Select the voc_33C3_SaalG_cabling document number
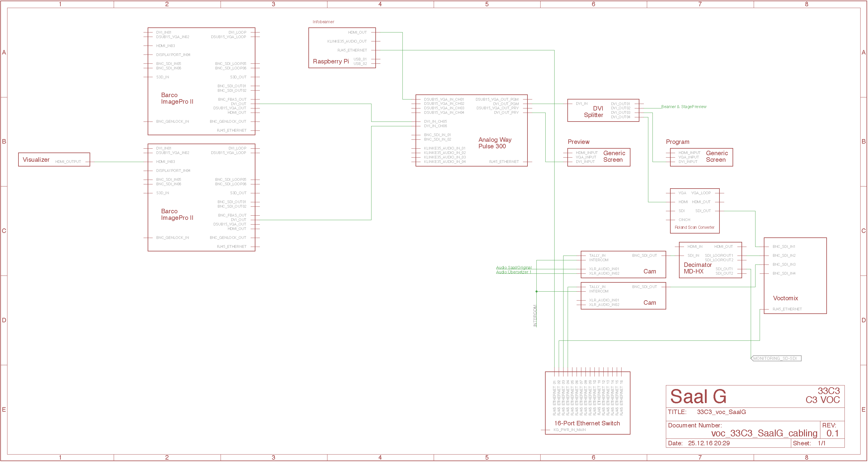 pyautogui.click(x=764, y=433)
